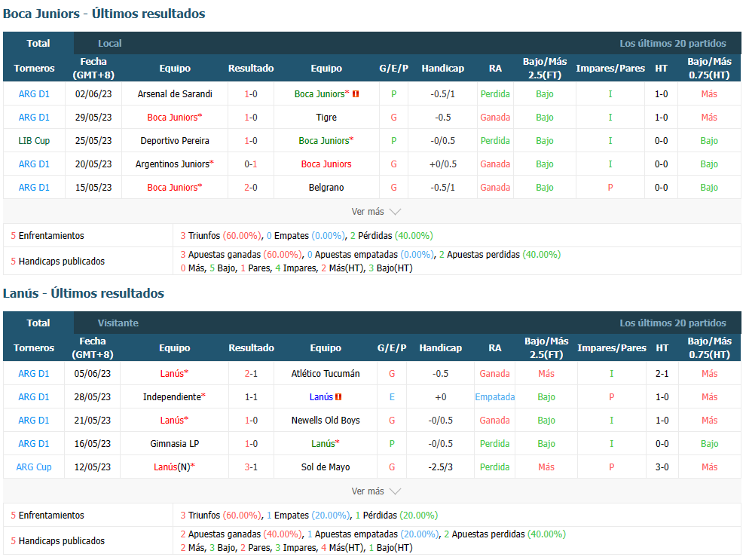Click Deportivo Pereira team name
Image resolution: width=746 pixels, height=560 pixels.
click(175, 141)
